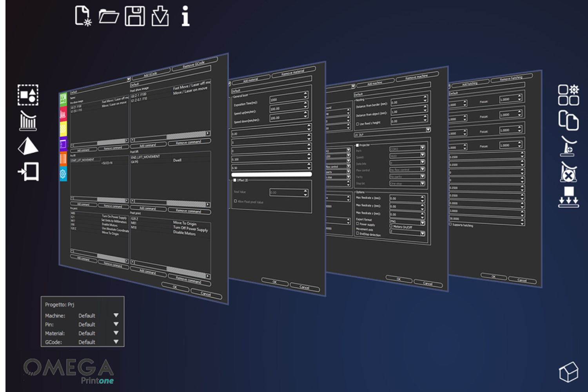This screenshot has width=588, height=392.
Task: Click the Post show image horizontal scrollbar
Action: [171, 137]
